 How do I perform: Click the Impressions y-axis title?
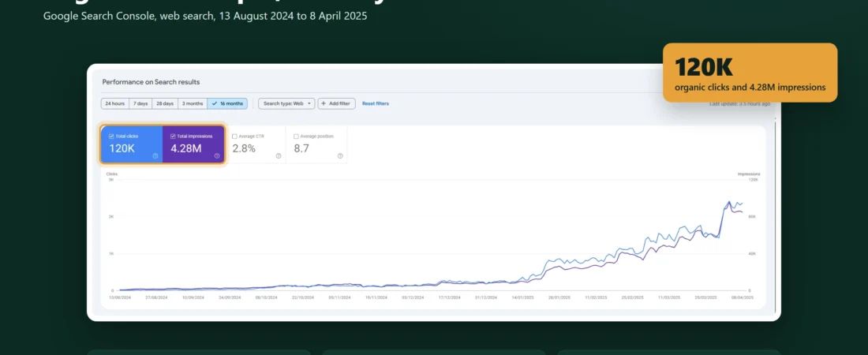(748, 174)
